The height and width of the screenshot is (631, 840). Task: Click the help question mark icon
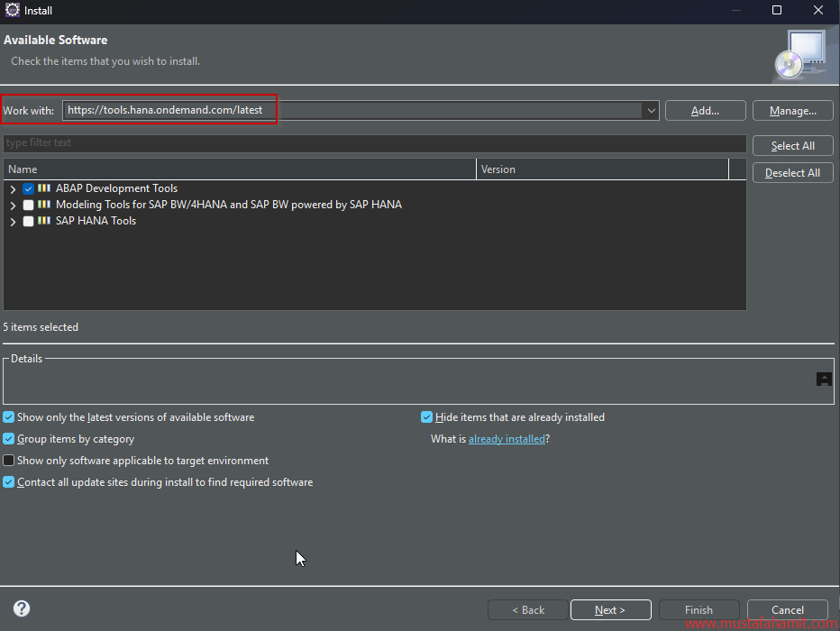pyautogui.click(x=22, y=608)
